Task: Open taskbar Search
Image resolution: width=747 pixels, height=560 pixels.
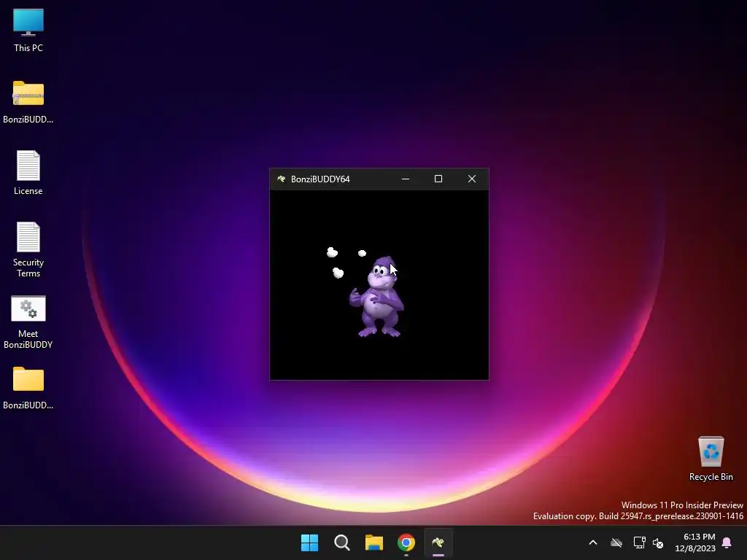Action: click(342, 542)
